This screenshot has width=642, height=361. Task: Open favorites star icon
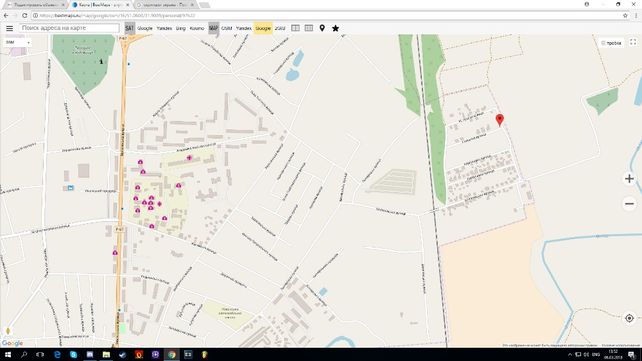(x=335, y=28)
